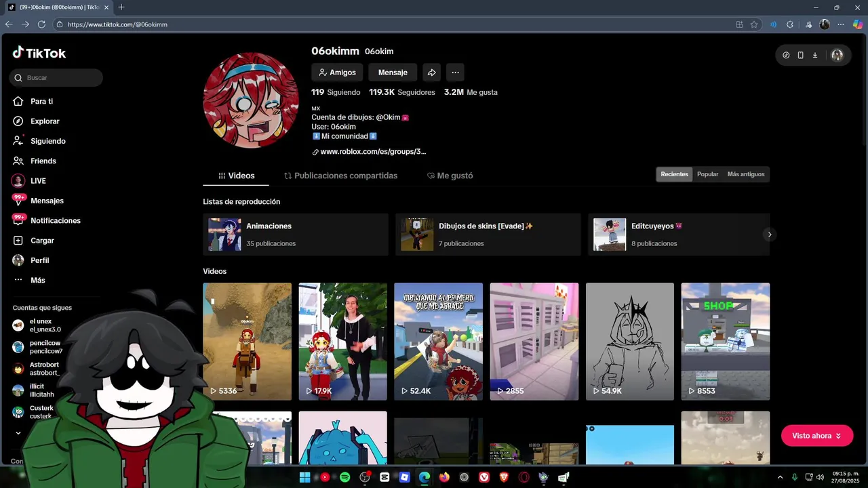Open the Explorar compass page
The height and width of the screenshot is (488, 868).
(36, 121)
